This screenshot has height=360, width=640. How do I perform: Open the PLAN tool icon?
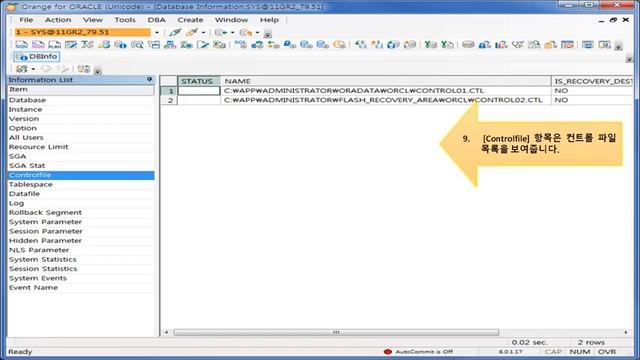(55, 44)
